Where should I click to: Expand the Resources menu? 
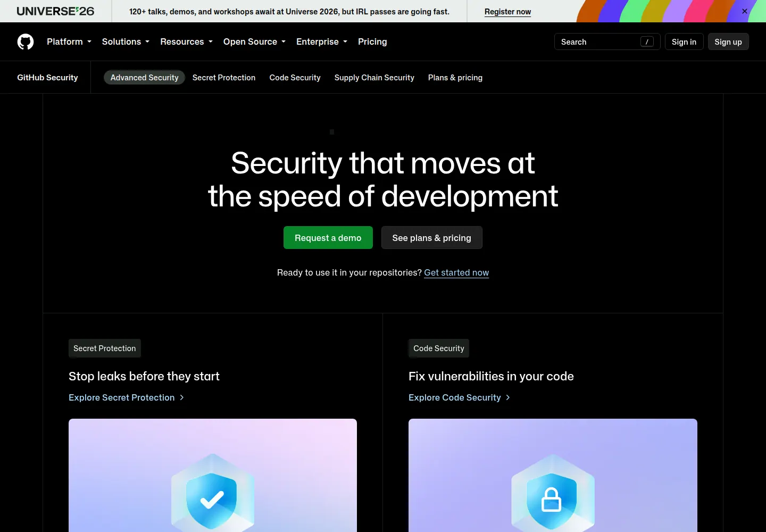point(186,41)
